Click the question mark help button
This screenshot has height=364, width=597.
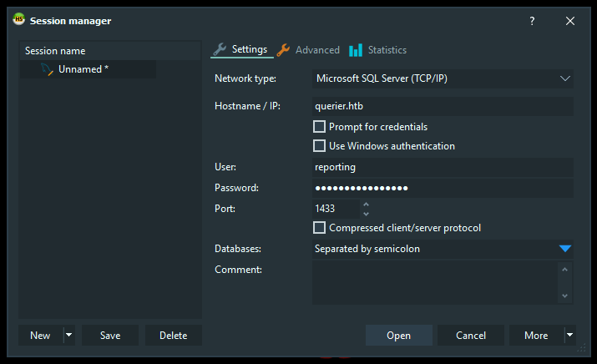(532, 21)
